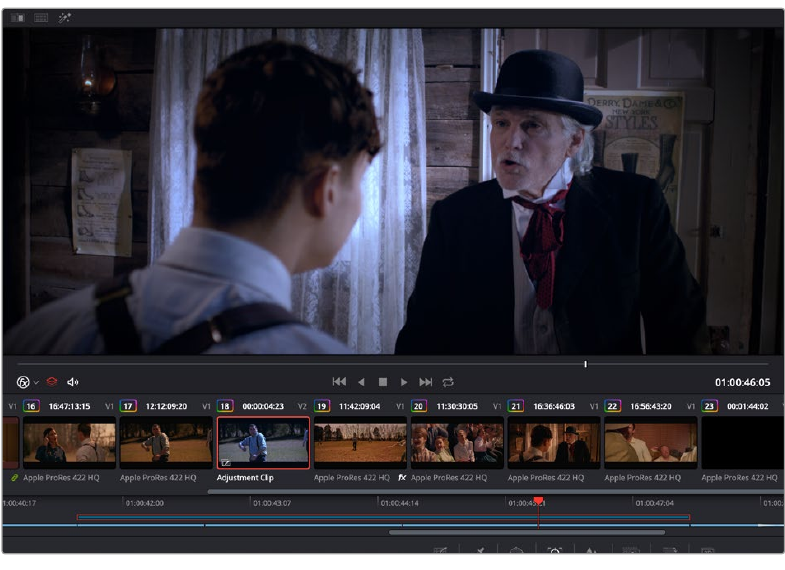Screen dimensions: 785x570
Task: Click the timecode 16:47:13:15
Action: click(69, 406)
